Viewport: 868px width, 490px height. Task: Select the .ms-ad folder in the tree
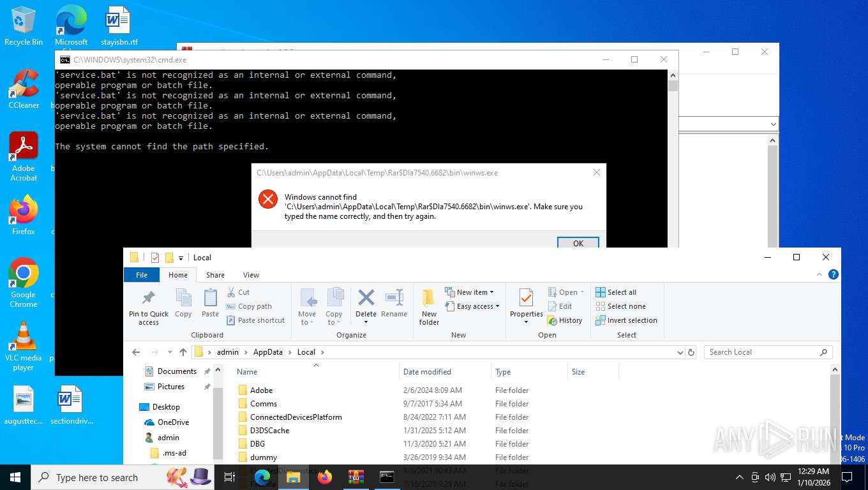click(x=174, y=453)
